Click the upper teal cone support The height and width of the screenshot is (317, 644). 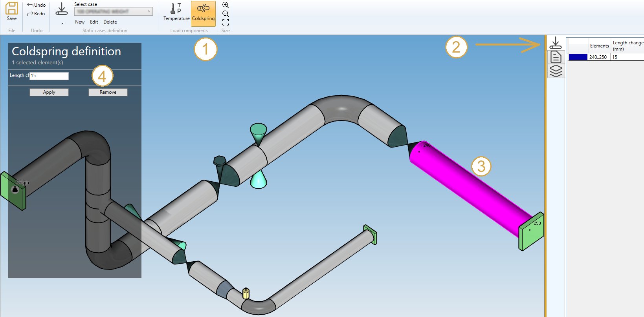258,134
